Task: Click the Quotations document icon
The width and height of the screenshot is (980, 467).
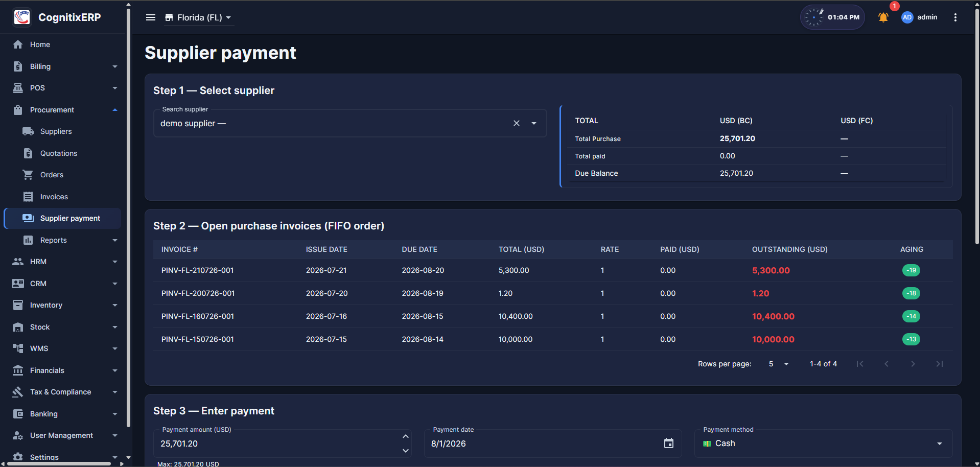Action: 28,153
